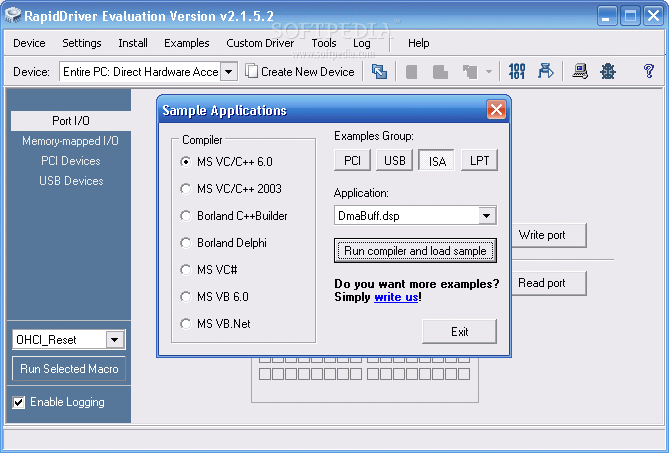669x453 pixels.
Task: Switch examples group to USB
Action: click(395, 160)
